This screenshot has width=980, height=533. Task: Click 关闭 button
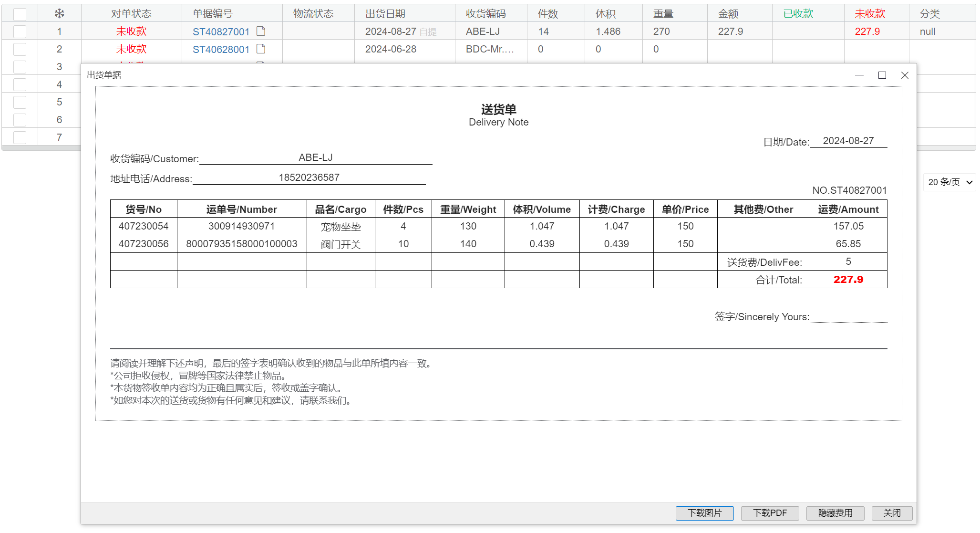892,513
